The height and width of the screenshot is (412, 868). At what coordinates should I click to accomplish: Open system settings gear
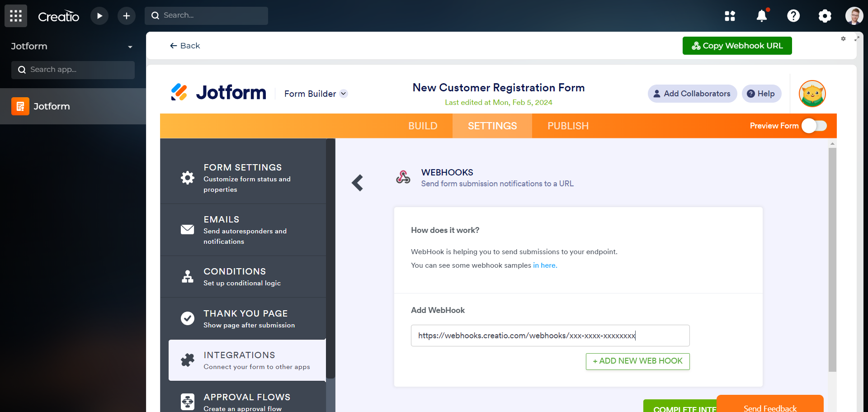[x=825, y=16]
